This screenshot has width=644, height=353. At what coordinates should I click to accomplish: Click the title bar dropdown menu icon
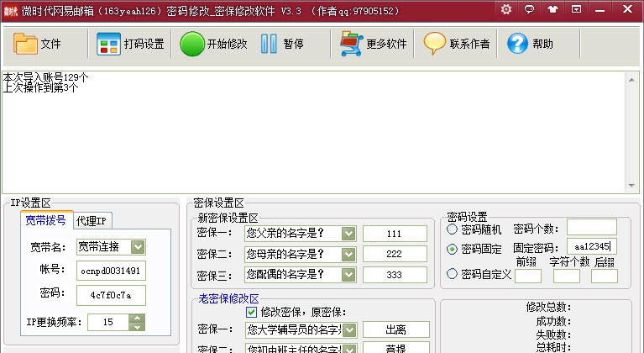coord(576,9)
